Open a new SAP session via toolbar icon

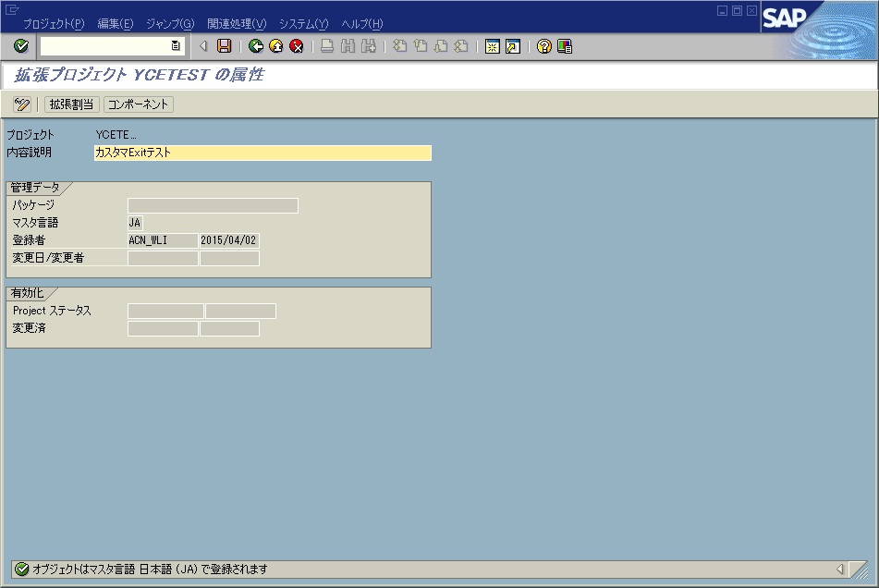491,45
